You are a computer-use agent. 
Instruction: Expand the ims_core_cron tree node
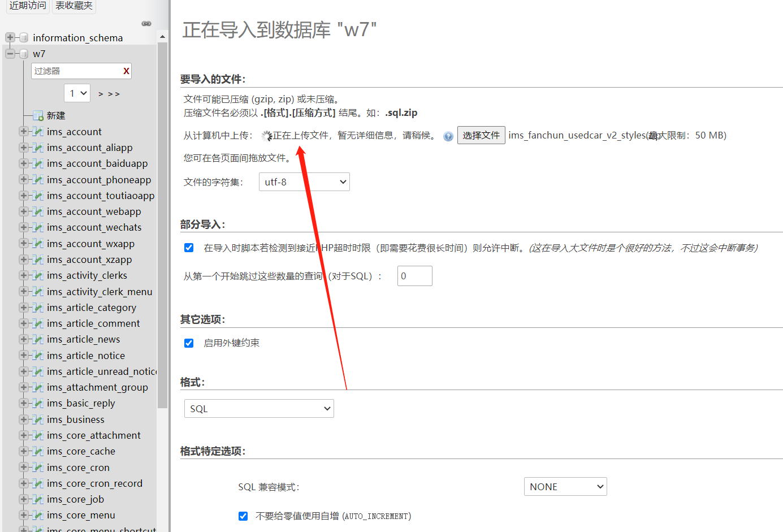(x=24, y=467)
